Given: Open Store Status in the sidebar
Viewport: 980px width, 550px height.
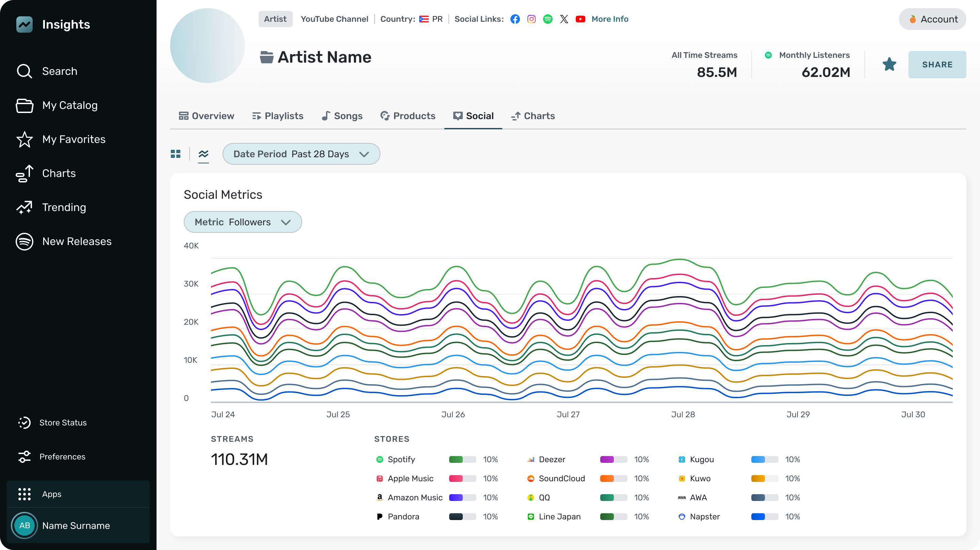Looking at the screenshot, I should point(63,422).
